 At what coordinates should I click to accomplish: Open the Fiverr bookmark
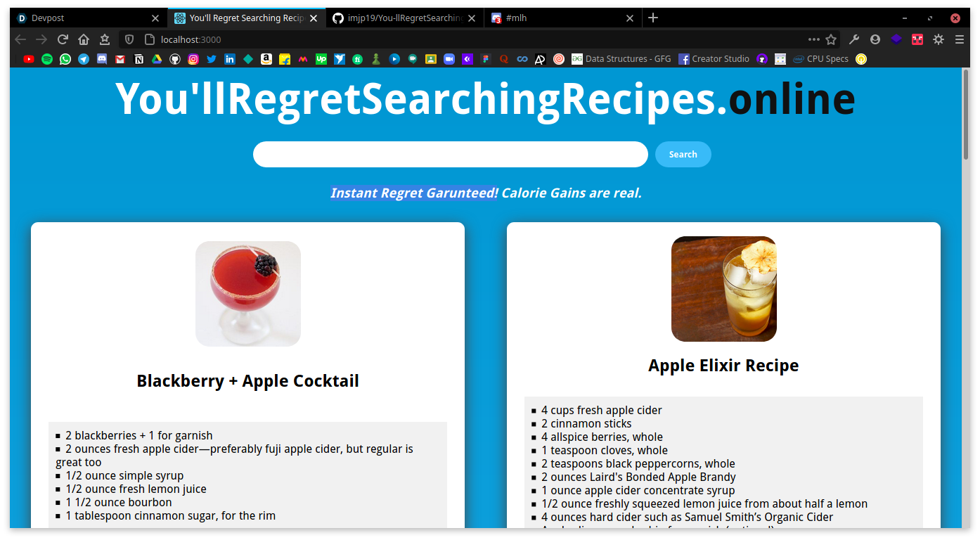click(358, 59)
